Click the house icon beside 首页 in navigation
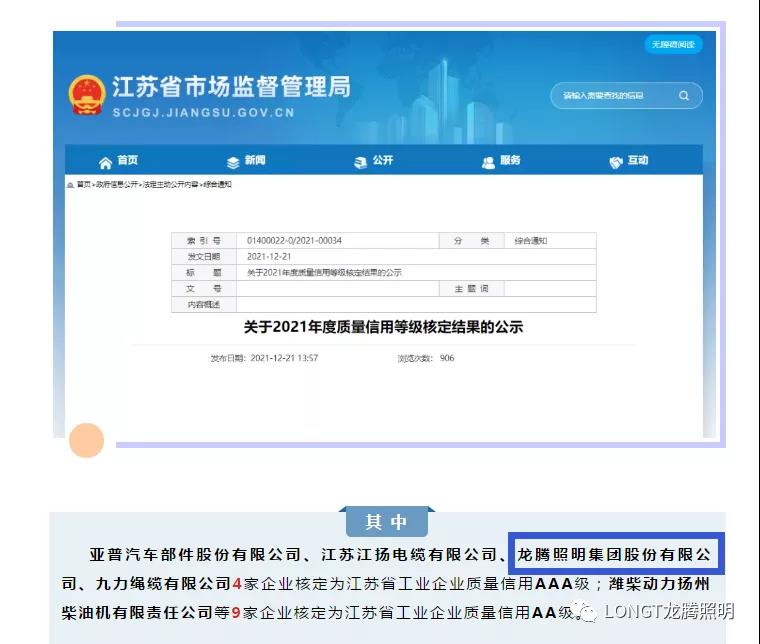Screen dimensions: 760x644 pyautogui.click(x=105, y=163)
